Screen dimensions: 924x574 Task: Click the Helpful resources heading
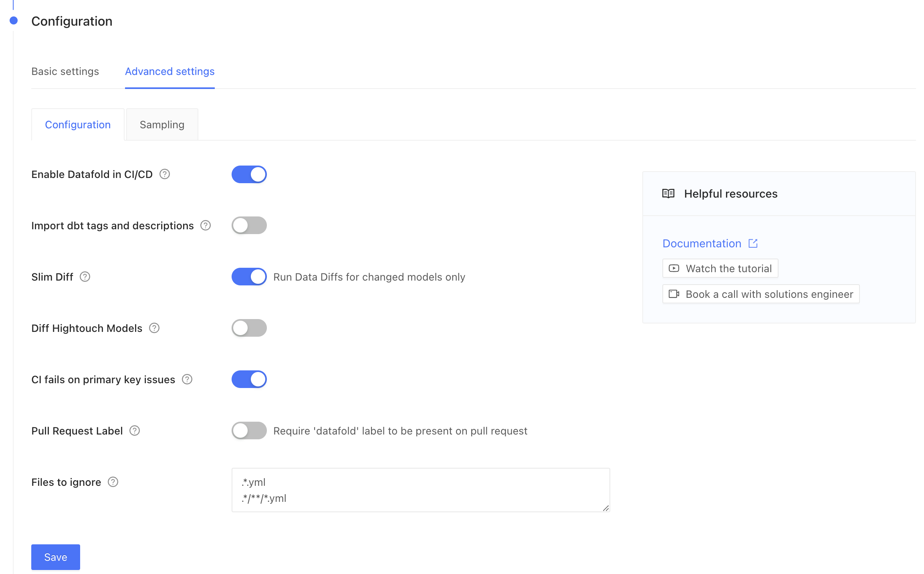pyautogui.click(x=731, y=194)
